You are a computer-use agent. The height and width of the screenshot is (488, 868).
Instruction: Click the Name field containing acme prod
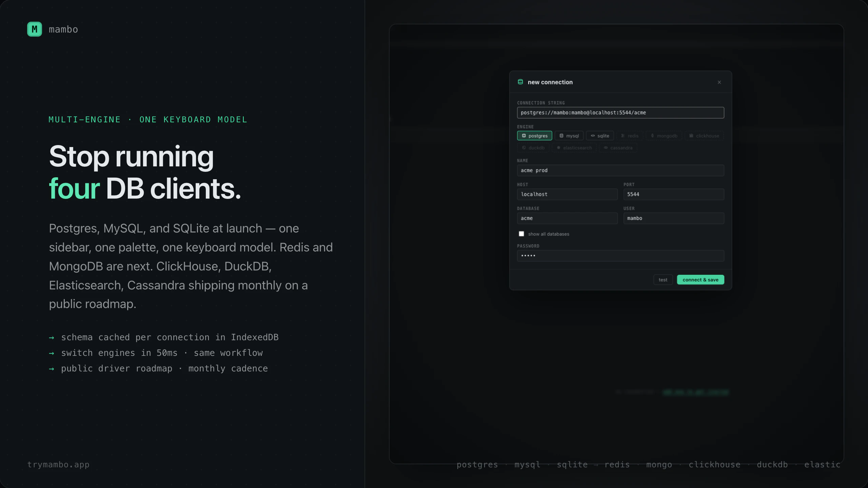[620, 170]
